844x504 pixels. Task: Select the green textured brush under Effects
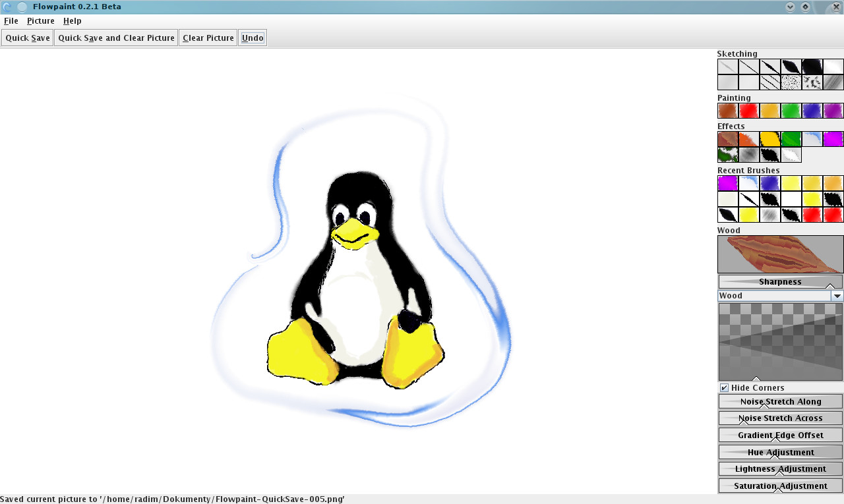pyautogui.click(x=791, y=139)
